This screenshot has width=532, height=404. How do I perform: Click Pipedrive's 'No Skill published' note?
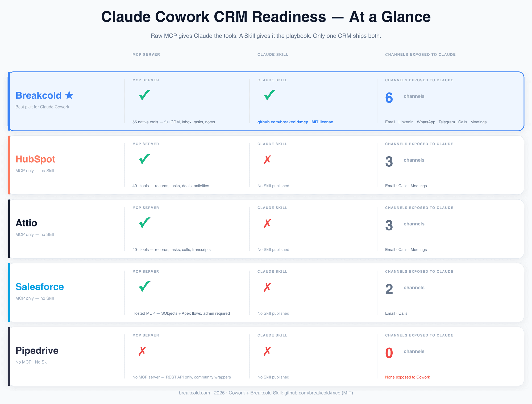[273, 377]
